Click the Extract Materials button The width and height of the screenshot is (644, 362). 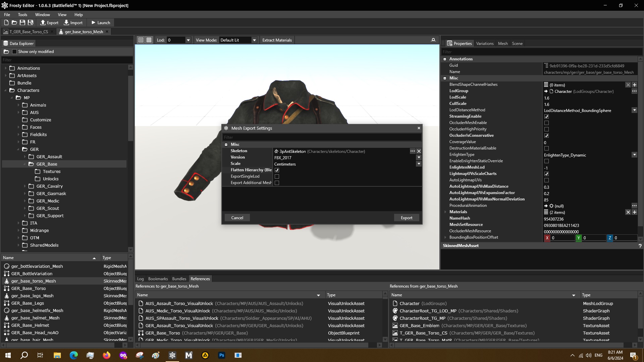coord(277,40)
